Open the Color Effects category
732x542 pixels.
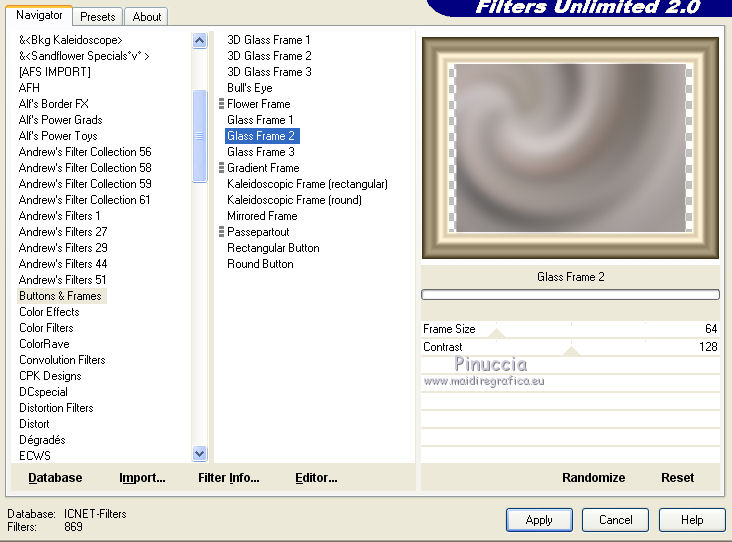[49, 312]
